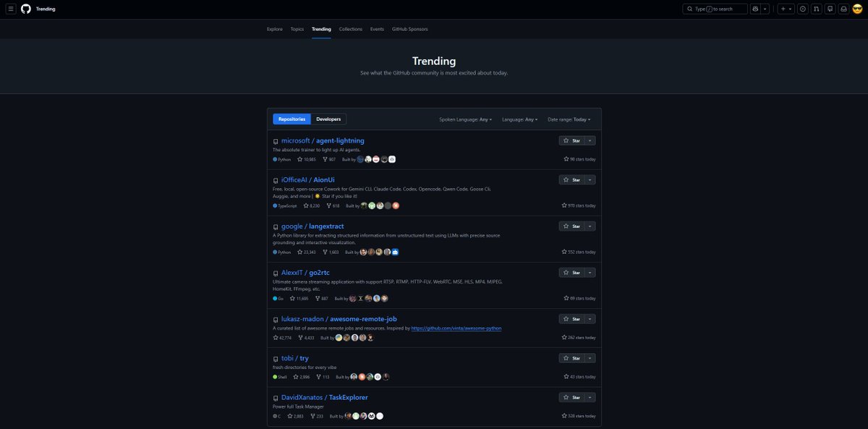
Task: Open go2rtc stargazers count 11,695
Action: (x=299, y=298)
